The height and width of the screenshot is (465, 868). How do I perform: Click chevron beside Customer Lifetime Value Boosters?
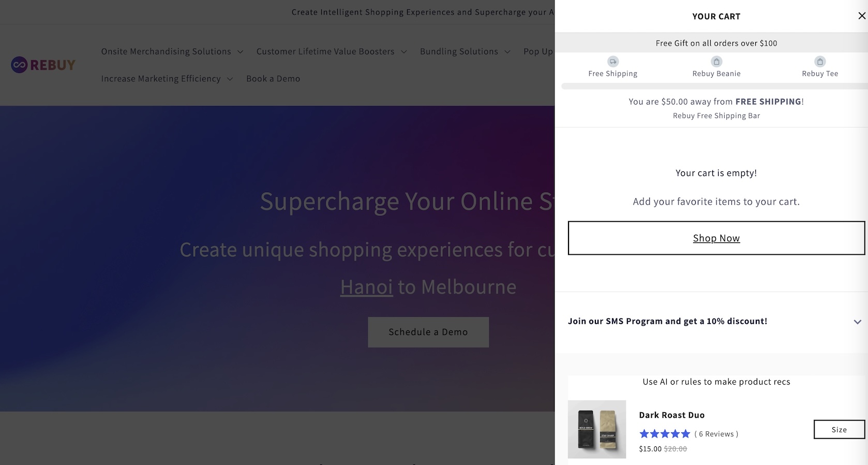[x=404, y=52]
